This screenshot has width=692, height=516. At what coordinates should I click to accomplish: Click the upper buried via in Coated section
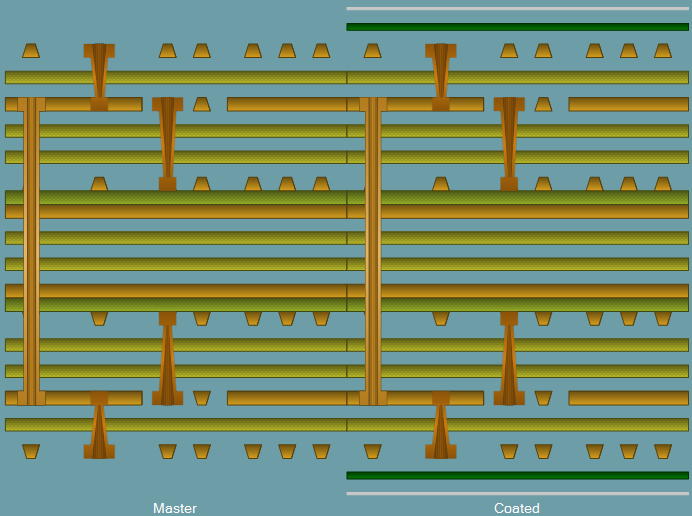[x=509, y=144]
